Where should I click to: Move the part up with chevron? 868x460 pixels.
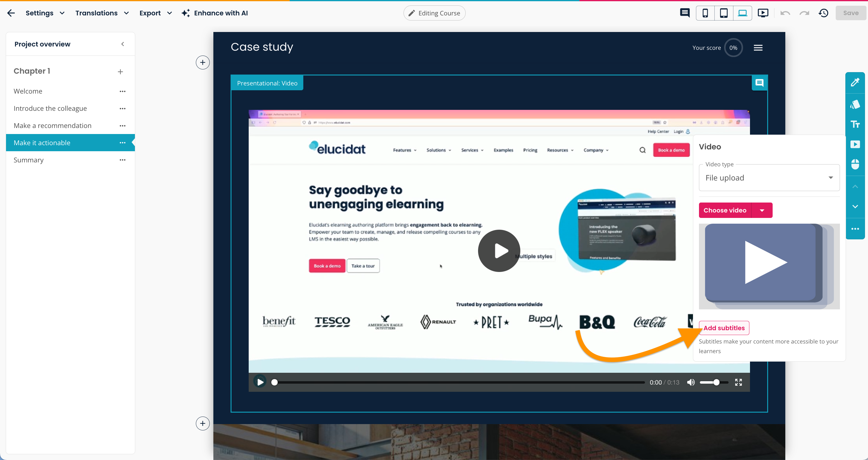pos(855,186)
